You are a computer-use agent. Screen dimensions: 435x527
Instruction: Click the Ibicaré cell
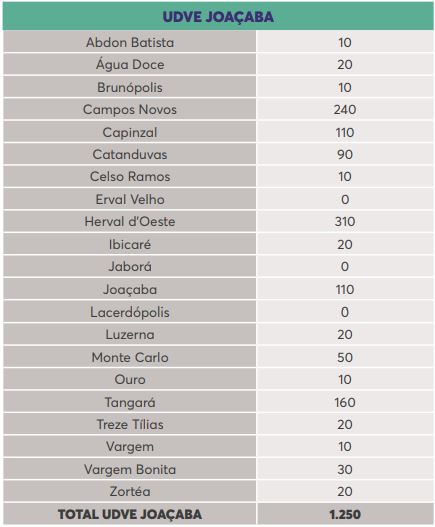[x=130, y=244]
